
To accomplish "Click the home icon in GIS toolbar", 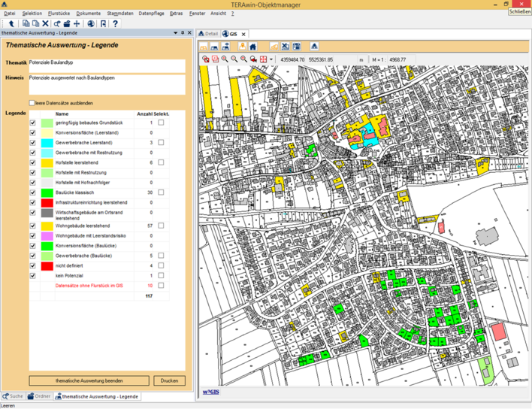I will click(x=252, y=47).
